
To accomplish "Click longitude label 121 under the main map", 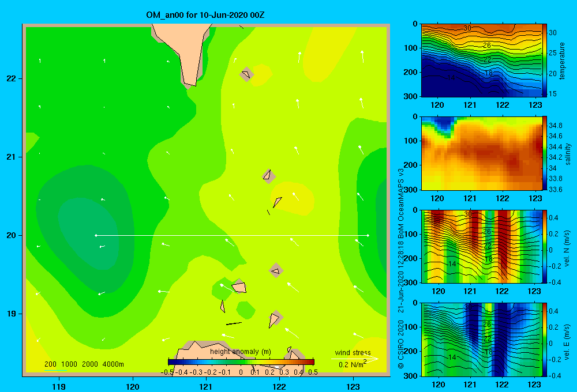I will click(x=206, y=386).
